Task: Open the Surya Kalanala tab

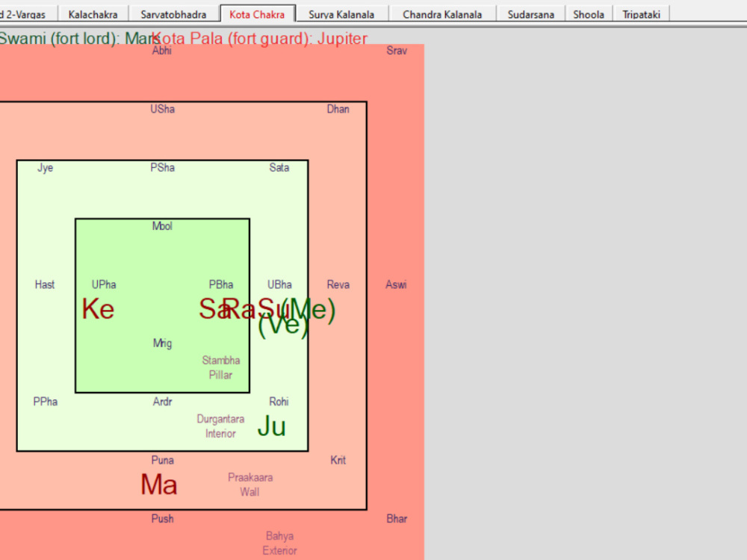Action: [341, 14]
